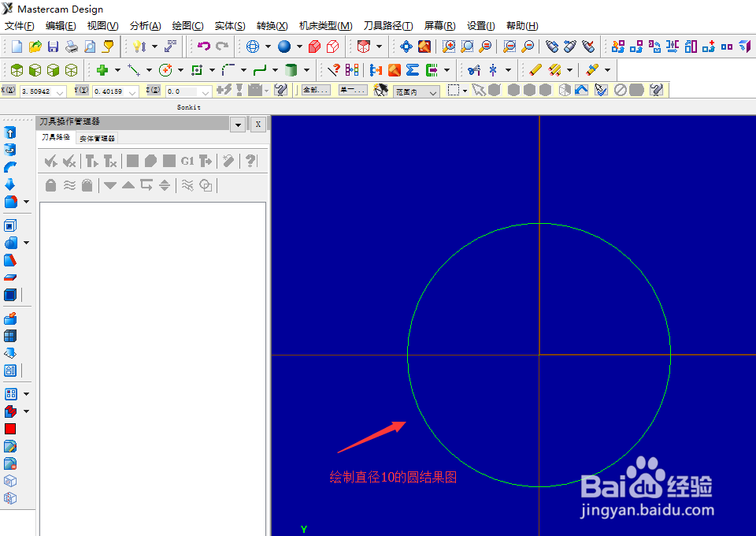Click the New file icon

click(17, 47)
